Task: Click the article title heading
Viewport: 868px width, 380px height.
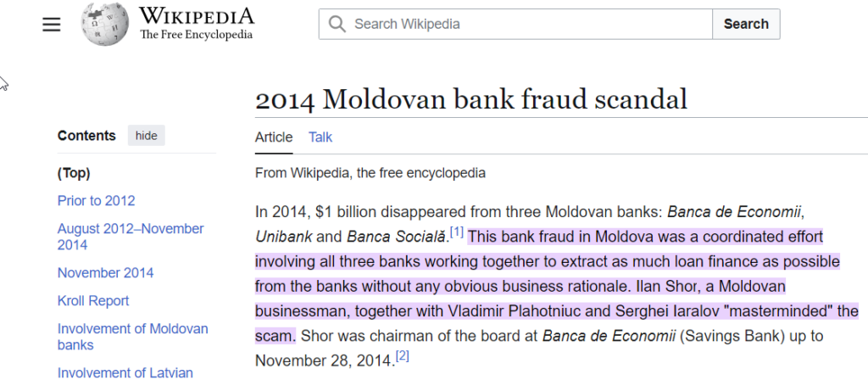Action: pyautogui.click(x=471, y=99)
